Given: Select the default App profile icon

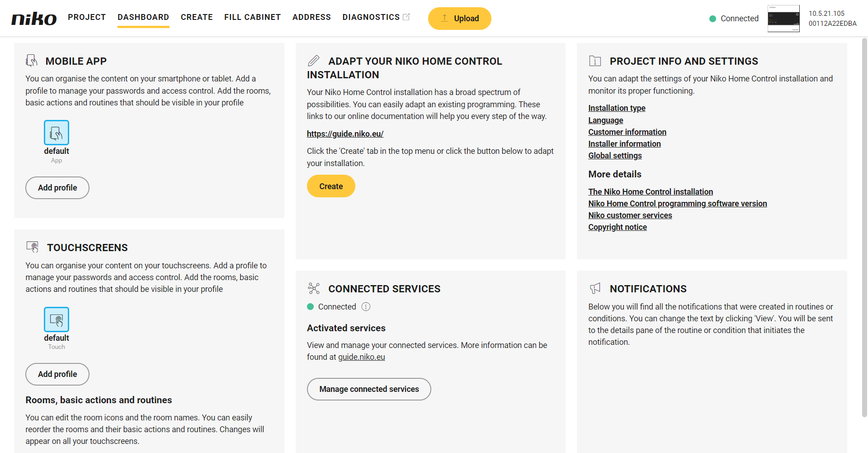Looking at the screenshot, I should 57,133.
